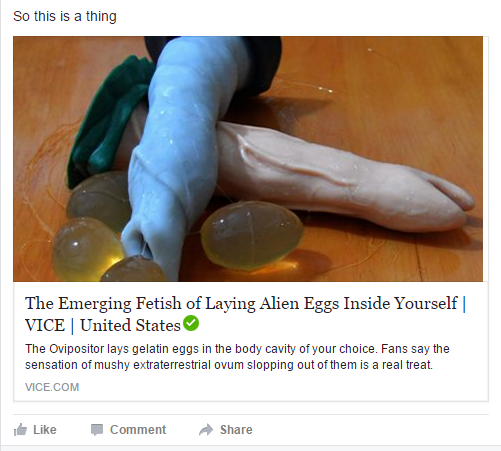Click 'VICE | United States' in the headline
The width and height of the screenshot is (501, 451).
coord(103,325)
